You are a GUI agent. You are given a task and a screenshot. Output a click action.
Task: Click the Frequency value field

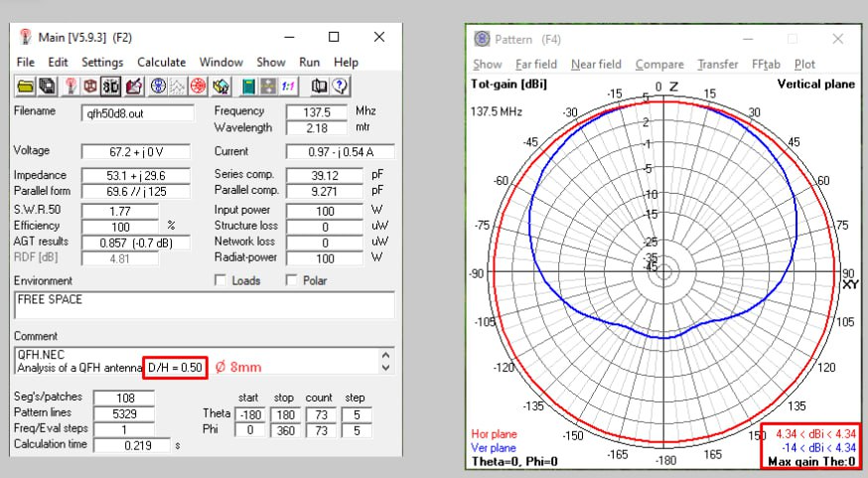pos(316,112)
